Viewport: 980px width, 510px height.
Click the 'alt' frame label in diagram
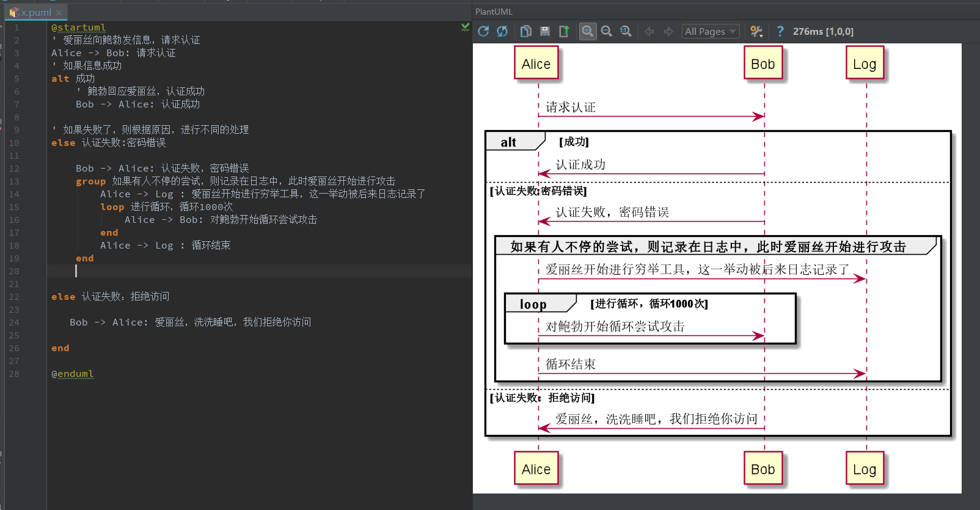point(508,142)
